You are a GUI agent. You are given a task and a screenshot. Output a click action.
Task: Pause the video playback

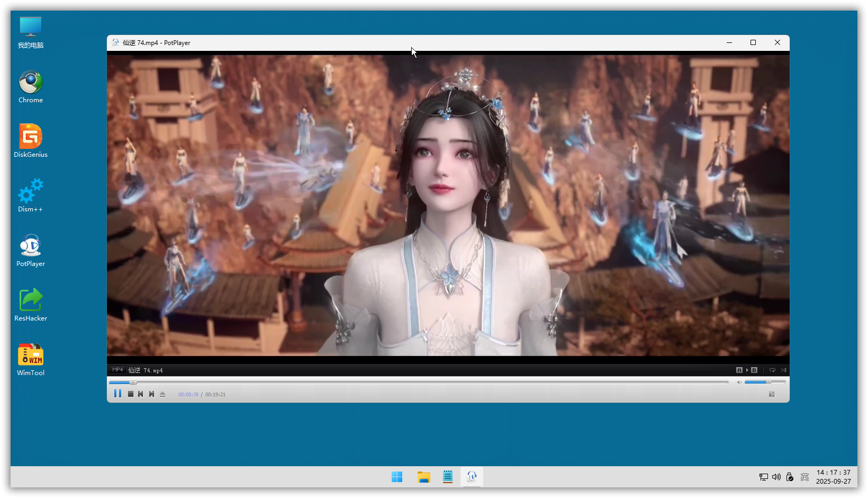117,394
